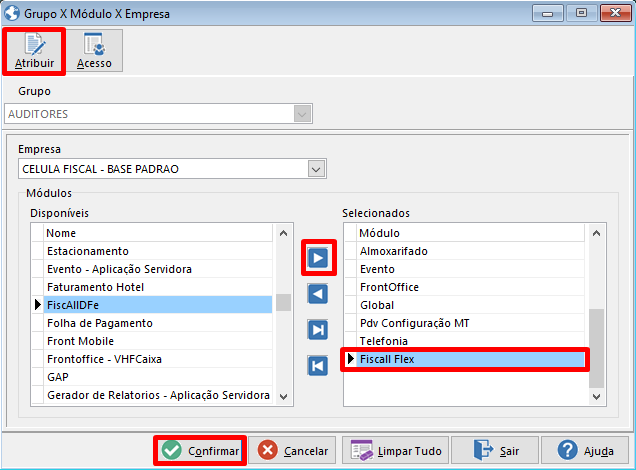Screen dimensions: 636x470
Task: Select Gerador de Relatorios - Aplicação Servidora
Action: tap(158, 395)
